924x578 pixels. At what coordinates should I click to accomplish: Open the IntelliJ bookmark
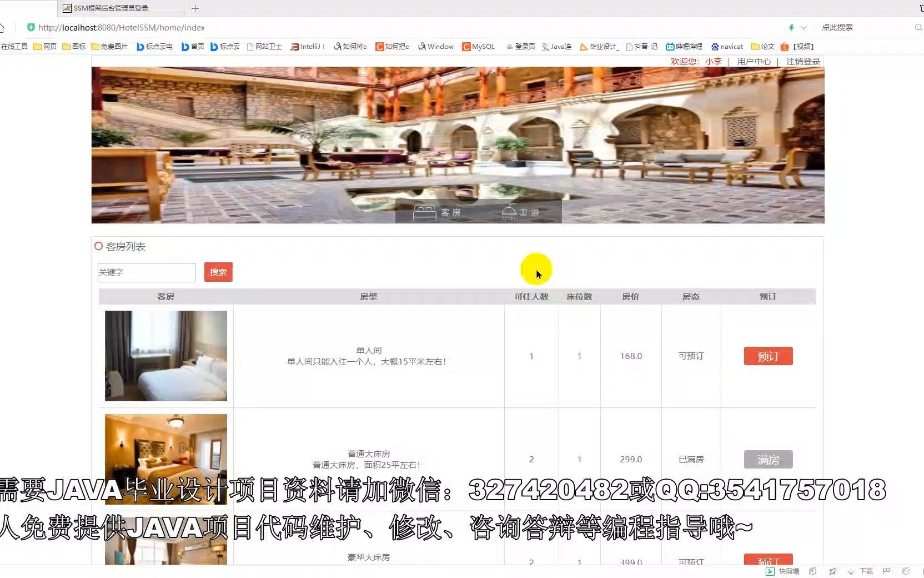(308, 47)
